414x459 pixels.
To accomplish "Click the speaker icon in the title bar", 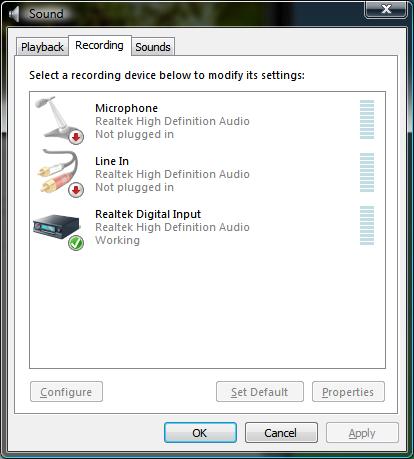I will coord(14,14).
